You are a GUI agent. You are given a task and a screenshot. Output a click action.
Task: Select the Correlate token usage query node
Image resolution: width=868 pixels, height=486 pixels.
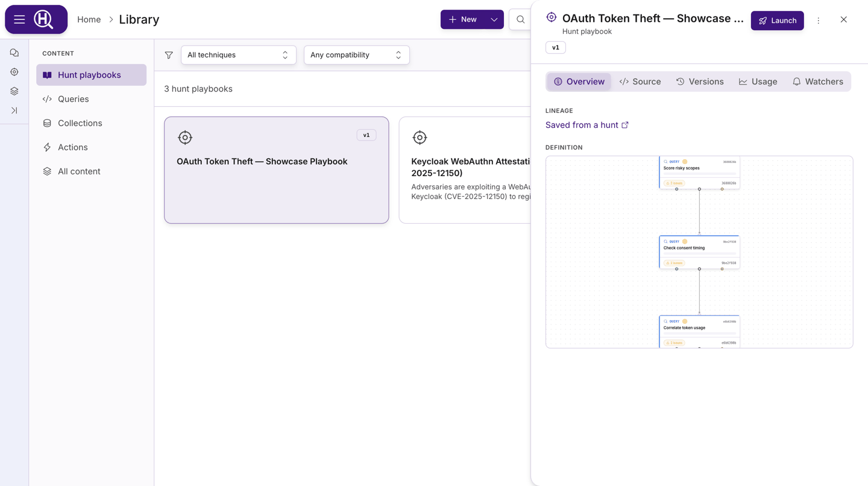(x=699, y=332)
